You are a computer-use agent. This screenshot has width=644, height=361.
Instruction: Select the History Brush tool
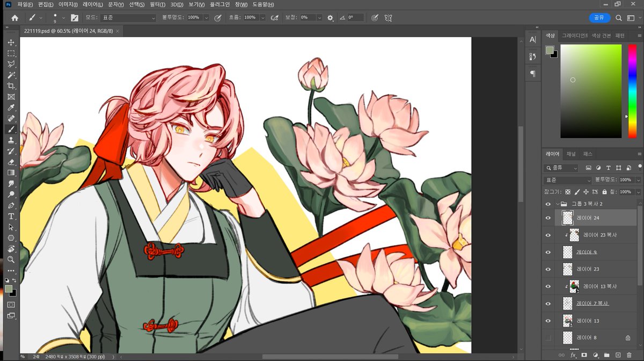point(11,151)
